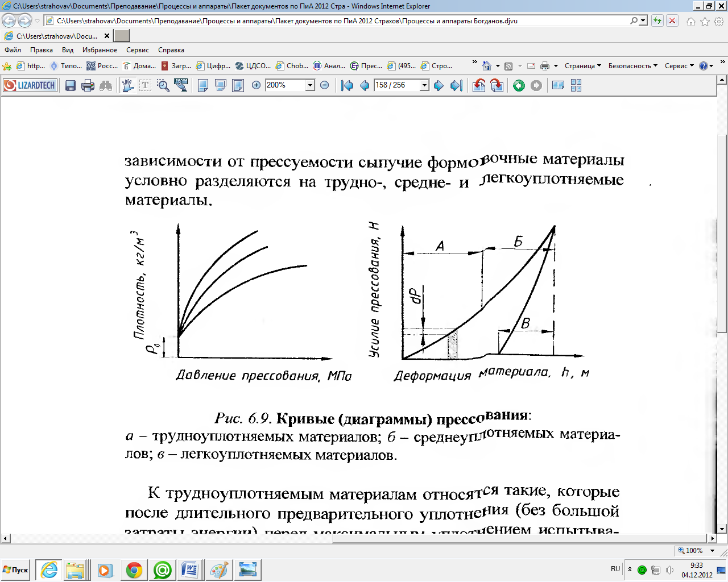The width and height of the screenshot is (728, 582).
Task: Jump to the first page
Action: [347, 85]
